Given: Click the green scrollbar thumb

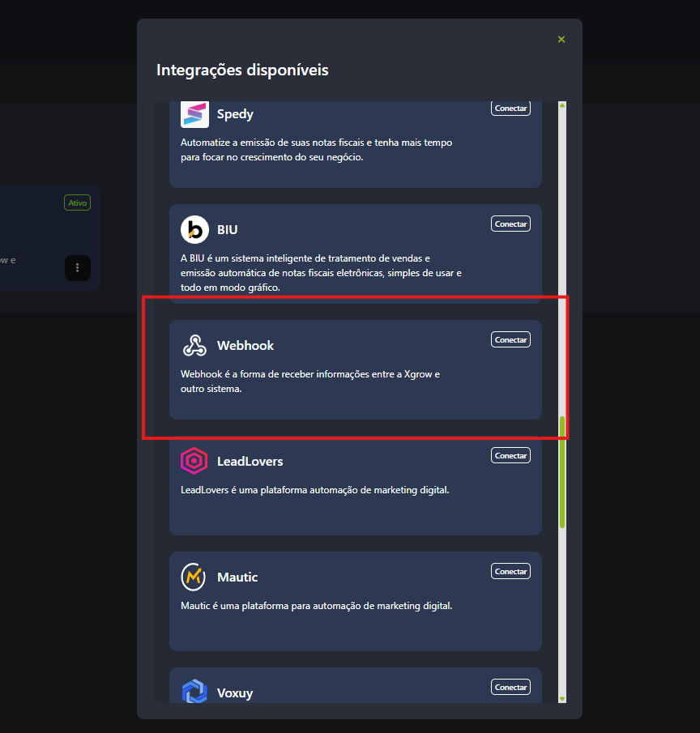Looking at the screenshot, I should click(562, 472).
